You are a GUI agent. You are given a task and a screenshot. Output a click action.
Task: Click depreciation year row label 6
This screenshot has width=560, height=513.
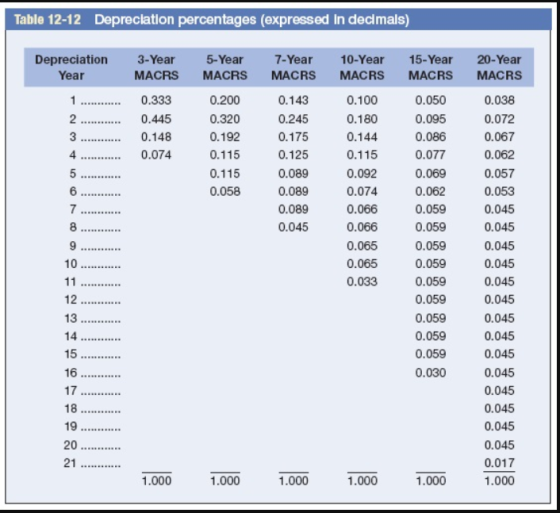73,191
